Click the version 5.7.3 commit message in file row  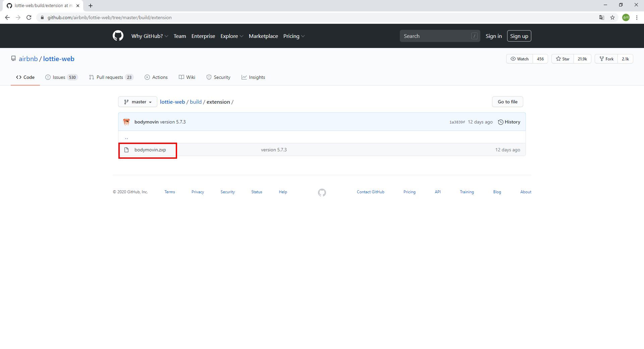click(x=274, y=150)
